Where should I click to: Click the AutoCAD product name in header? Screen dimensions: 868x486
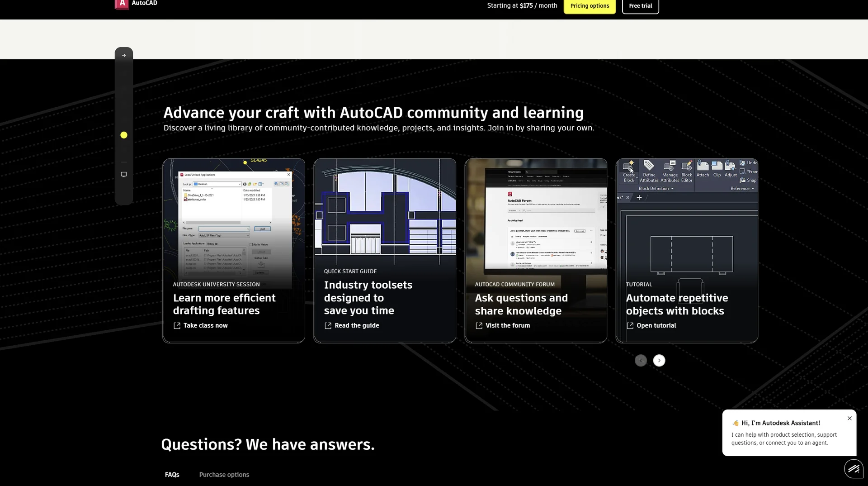[x=145, y=3]
